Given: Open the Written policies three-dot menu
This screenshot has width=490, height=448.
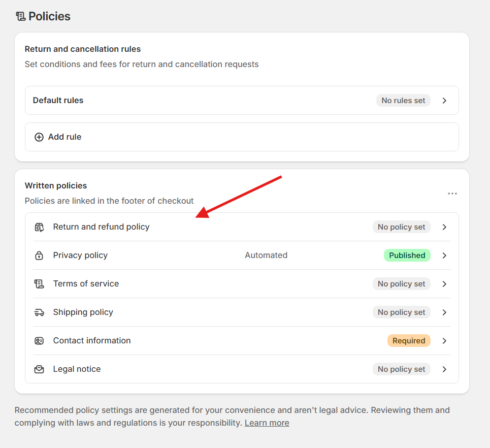Looking at the screenshot, I should 452,194.
